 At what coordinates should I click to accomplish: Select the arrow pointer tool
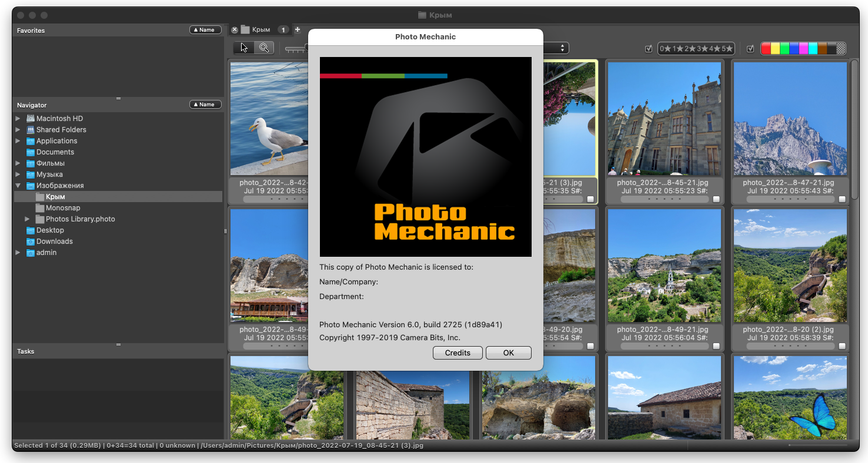(x=244, y=48)
